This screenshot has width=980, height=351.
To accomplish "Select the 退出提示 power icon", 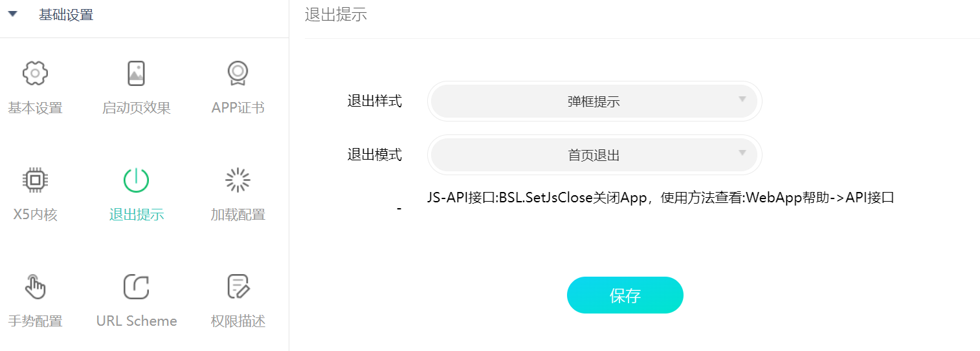I will pyautogui.click(x=136, y=180).
